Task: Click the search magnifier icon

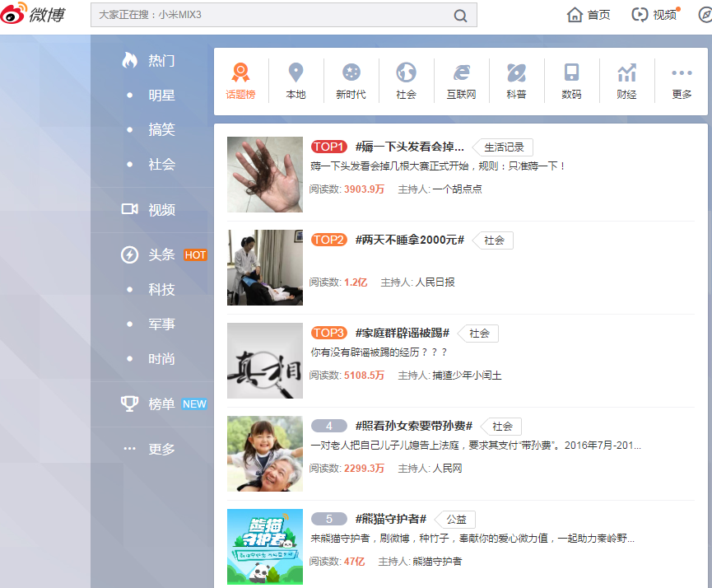Action: (461, 16)
